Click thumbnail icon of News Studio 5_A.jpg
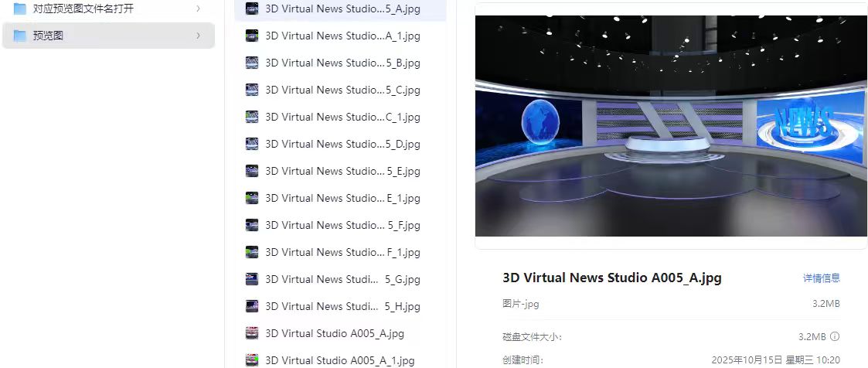This screenshot has height=368, width=868. coord(252,9)
